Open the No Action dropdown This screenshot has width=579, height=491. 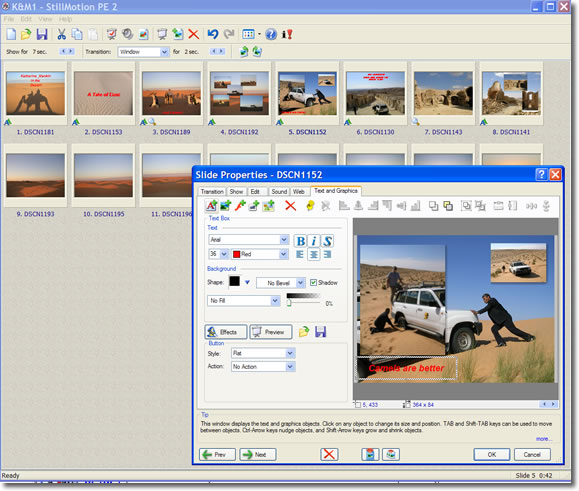click(x=263, y=366)
